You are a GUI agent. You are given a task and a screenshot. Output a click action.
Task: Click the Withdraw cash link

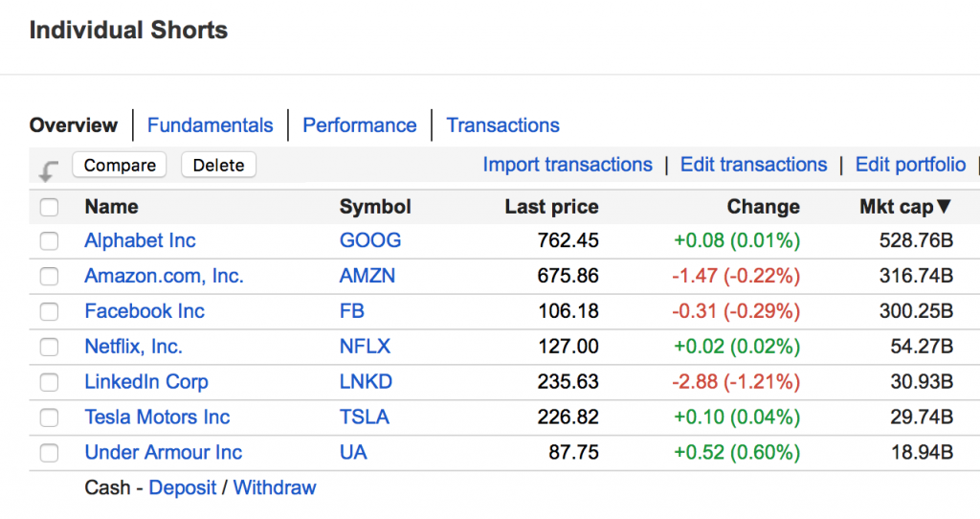pyautogui.click(x=275, y=487)
